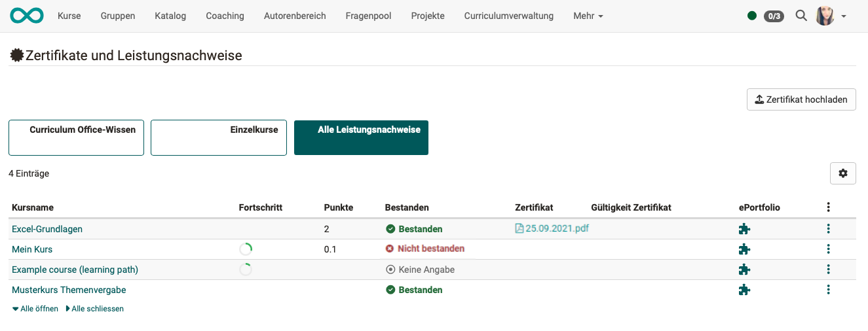Screen dimensions: 868x331
Task: Open three-dot actions menu for Excel-Grundlagen row
Action: (x=829, y=229)
